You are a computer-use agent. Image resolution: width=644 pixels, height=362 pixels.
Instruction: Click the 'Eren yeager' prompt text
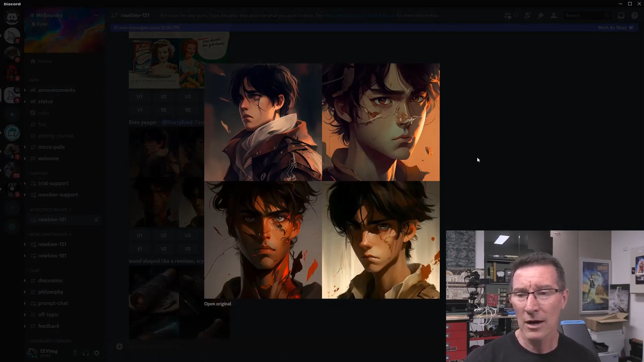[143, 122]
